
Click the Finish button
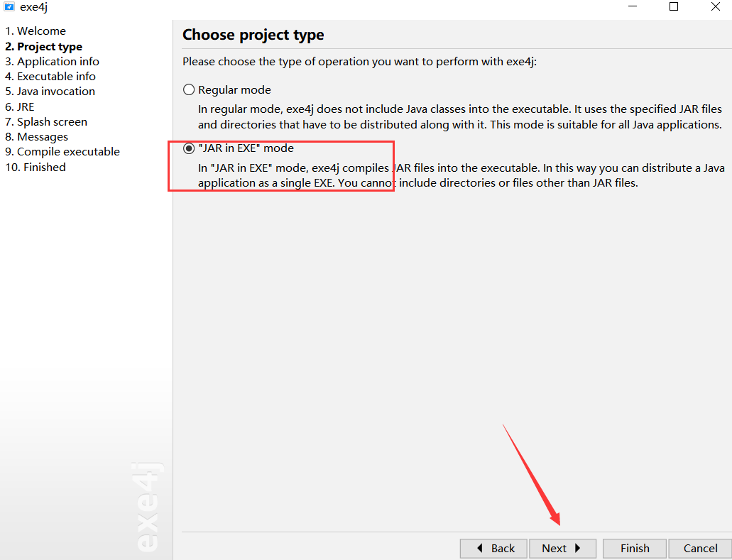click(x=634, y=548)
